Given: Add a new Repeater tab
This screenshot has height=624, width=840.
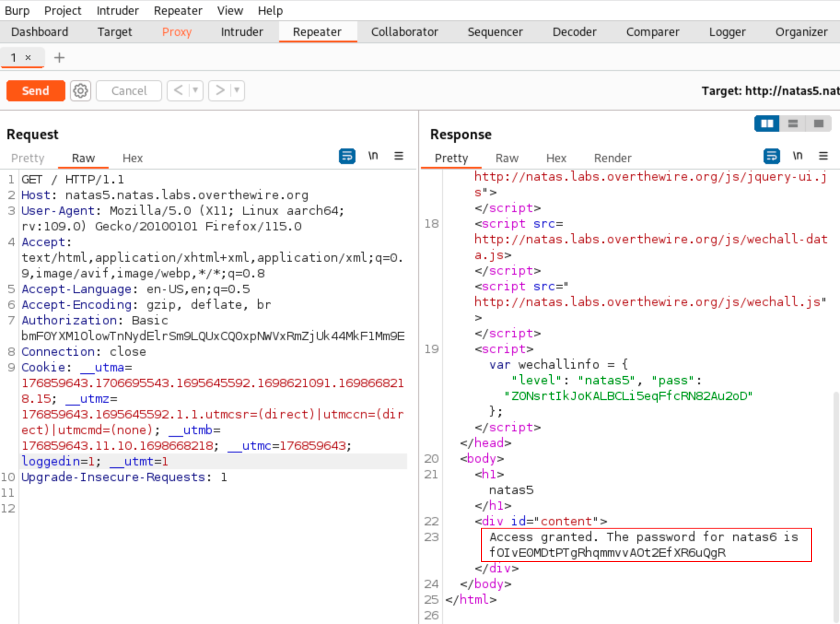Looking at the screenshot, I should click(59, 58).
